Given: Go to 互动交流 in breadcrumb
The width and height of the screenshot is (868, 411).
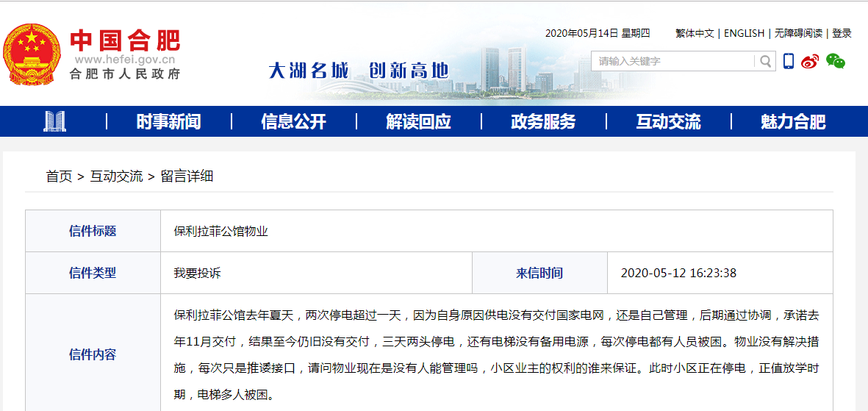Looking at the screenshot, I should pos(116,176).
